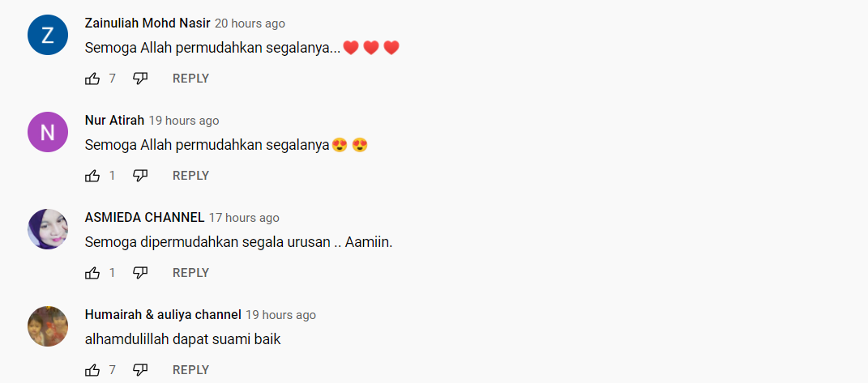Viewport: 868px width, 383px height.
Task: Reply to Humairah & auliya channel's comment
Action: coord(190,370)
